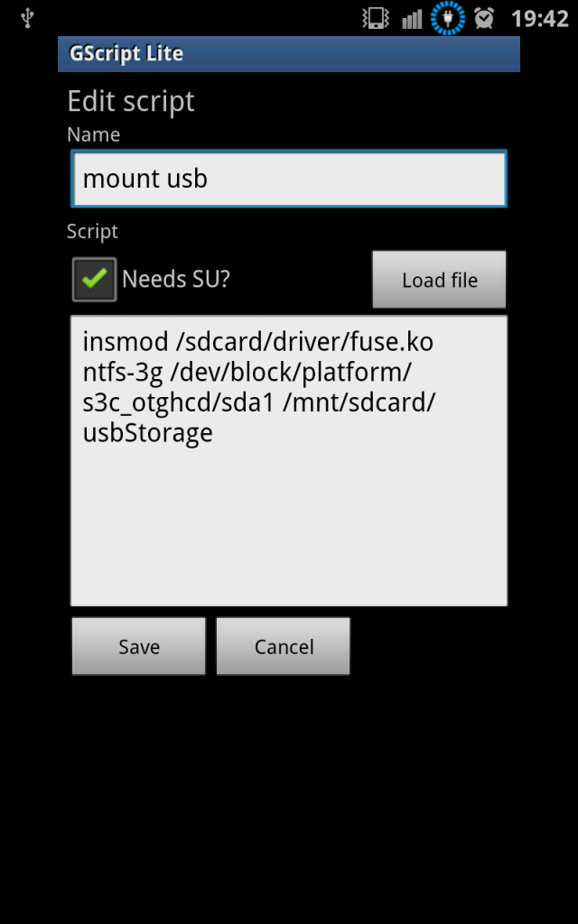Tap the signal strength bars icon
Viewport: 578px width, 924px height.
click(412, 19)
